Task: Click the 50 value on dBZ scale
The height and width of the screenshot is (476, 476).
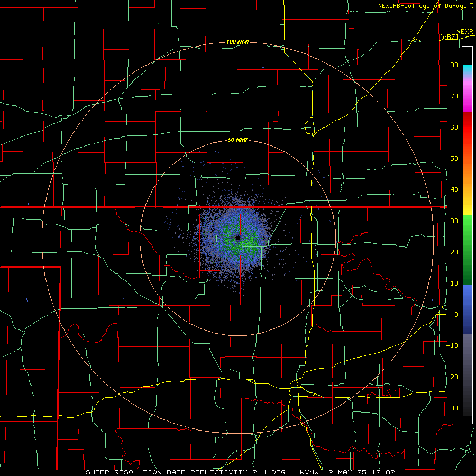Action: [x=454, y=159]
